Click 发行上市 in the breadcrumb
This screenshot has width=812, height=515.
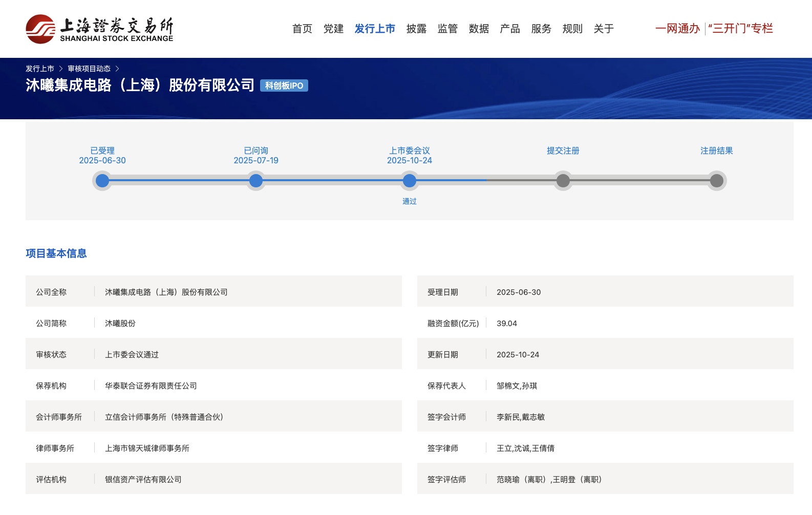click(x=40, y=69)
